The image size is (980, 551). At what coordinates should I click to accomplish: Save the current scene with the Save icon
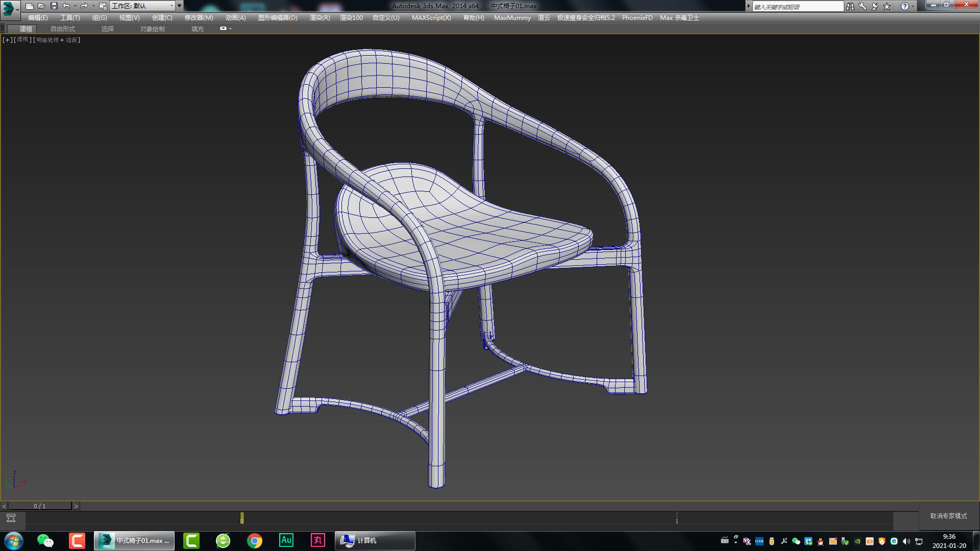[53, 6]
